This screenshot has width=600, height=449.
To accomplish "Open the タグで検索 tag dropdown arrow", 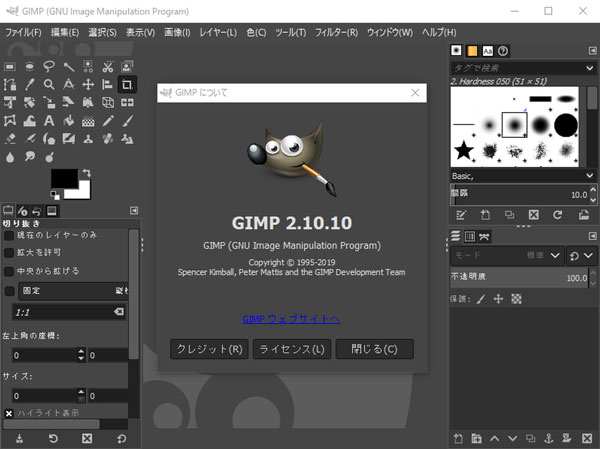I will pos(589,68).
